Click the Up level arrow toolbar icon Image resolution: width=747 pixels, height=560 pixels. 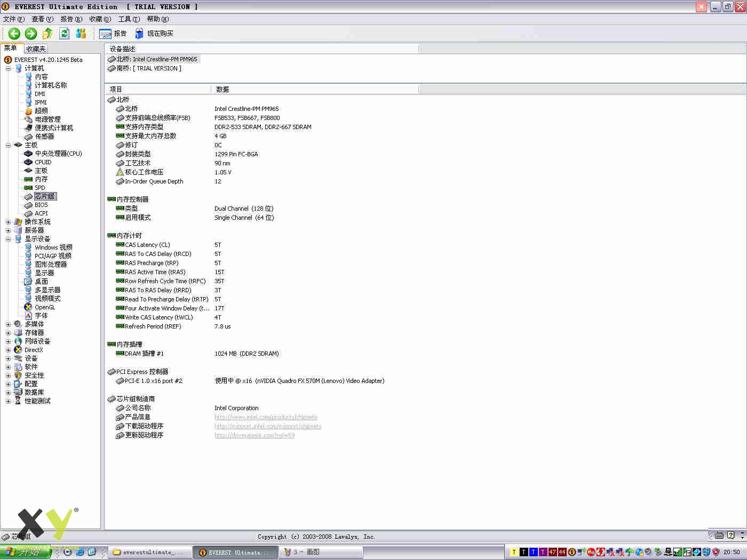pyautogui.click(x=47, y=34)
